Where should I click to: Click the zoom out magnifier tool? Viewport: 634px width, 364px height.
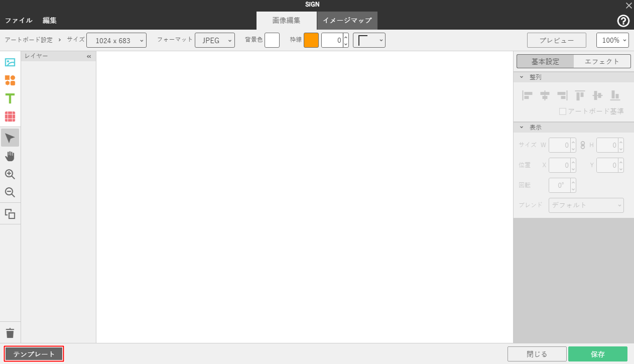click(10, 192)
